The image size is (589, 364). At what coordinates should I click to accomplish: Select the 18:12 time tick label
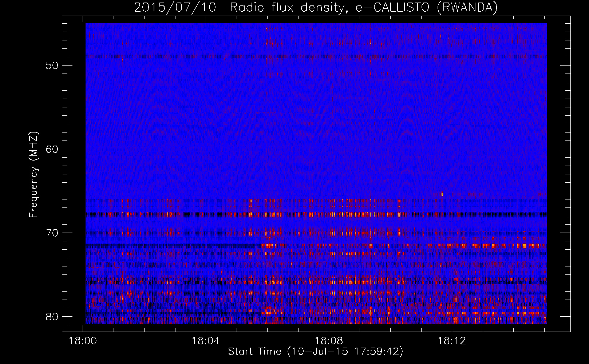point(452,341)
